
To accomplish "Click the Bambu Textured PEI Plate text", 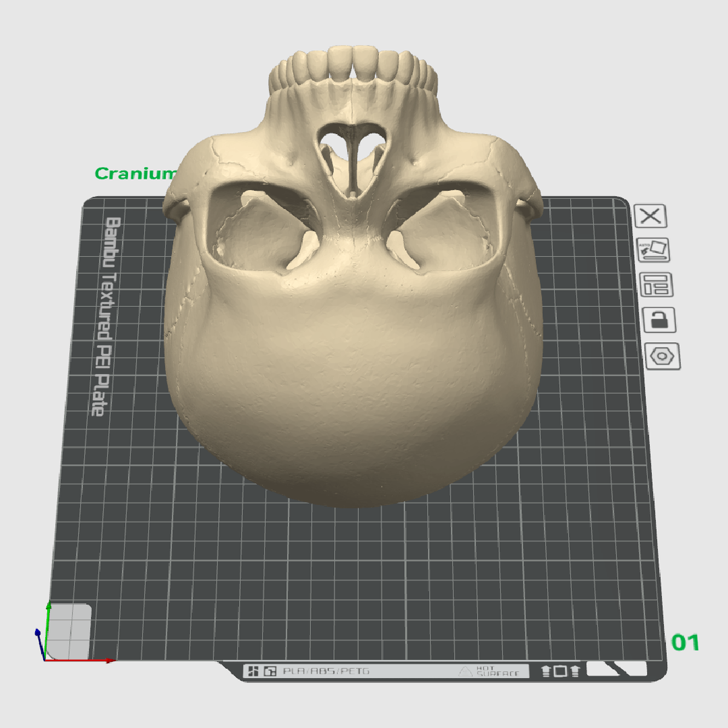I will [x=105, y=316].
